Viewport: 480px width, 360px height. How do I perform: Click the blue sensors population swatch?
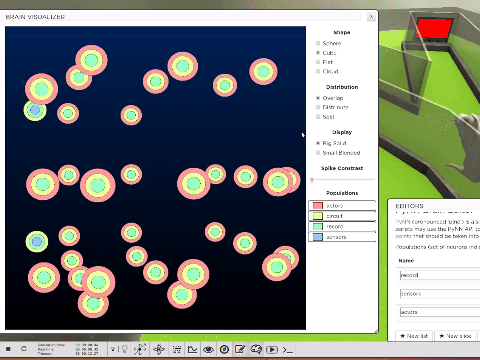tap(318, 237)
